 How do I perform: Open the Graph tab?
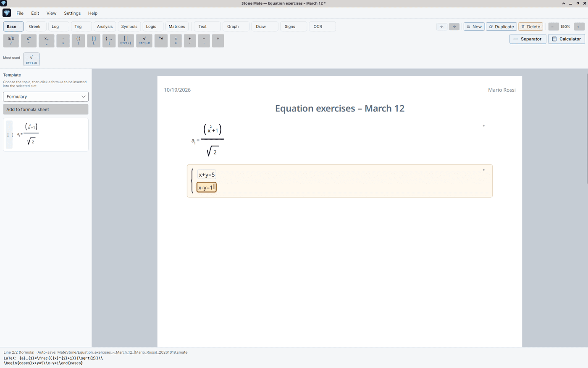pos(236,26)
